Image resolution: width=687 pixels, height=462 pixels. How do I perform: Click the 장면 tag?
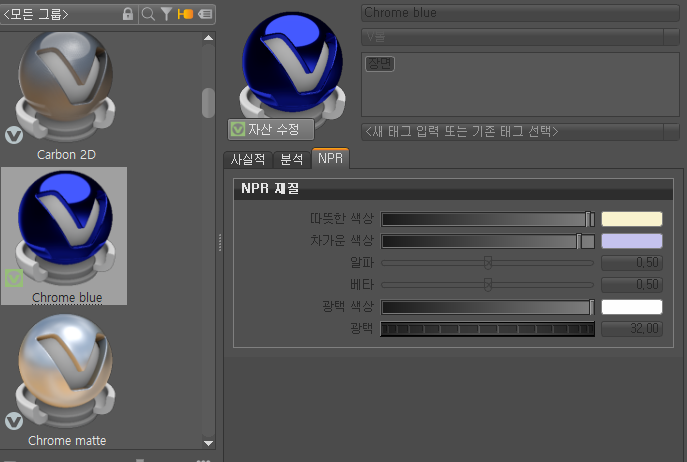click(x=380, y=64)
